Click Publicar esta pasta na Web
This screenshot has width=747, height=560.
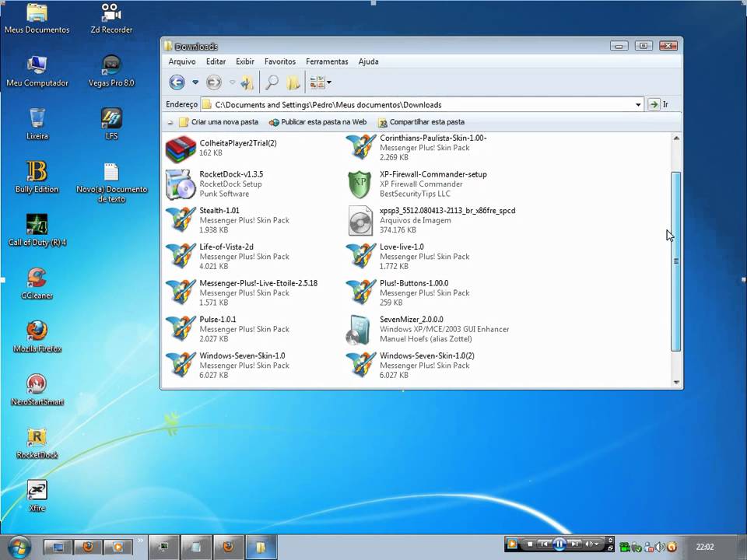click(x=317, y=122)
